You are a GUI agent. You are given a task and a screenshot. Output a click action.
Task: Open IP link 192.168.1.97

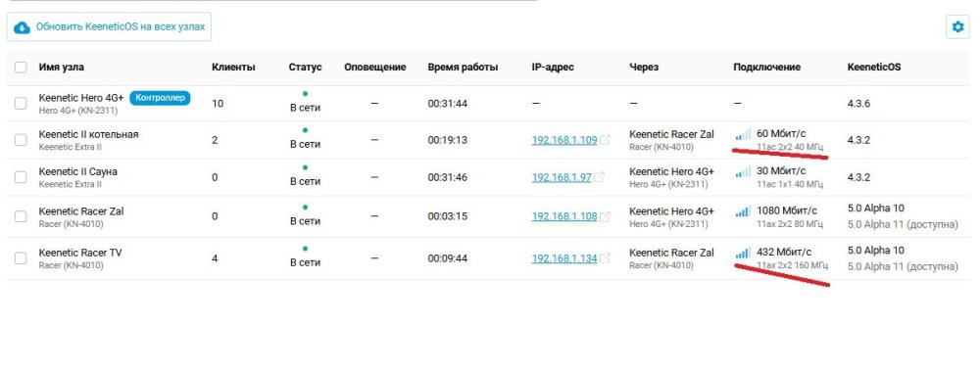(562, 177)
